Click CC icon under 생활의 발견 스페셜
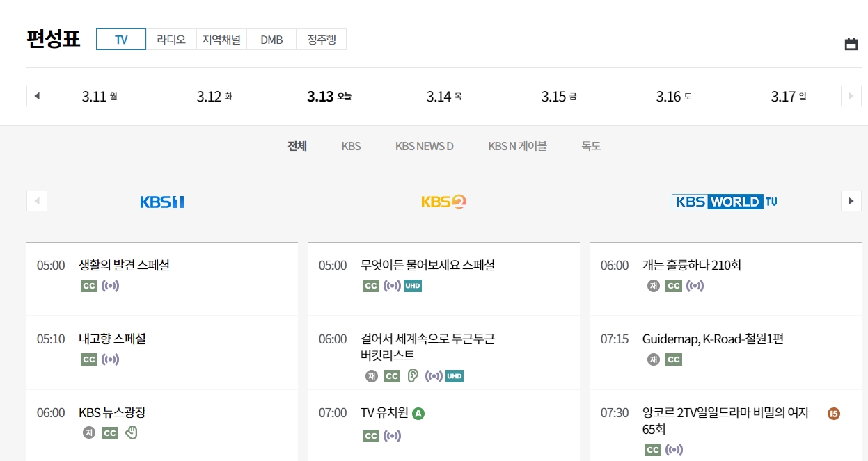This screenshot has width=868, height=461. pyautogui.click(x=89, y=286)
